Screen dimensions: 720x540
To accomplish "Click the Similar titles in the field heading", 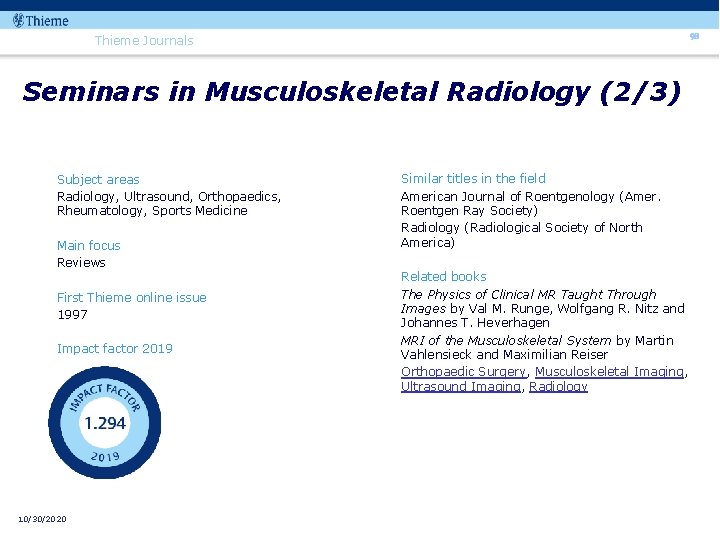I will point(473,179).
